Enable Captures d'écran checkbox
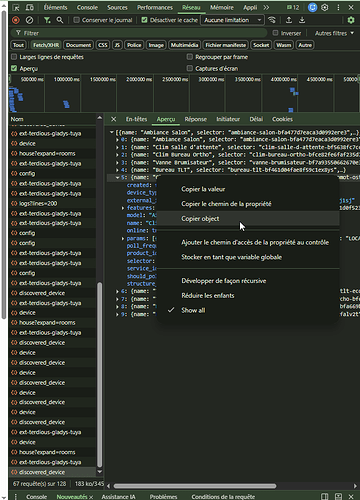360x500 pixels. click(x=190, y=68)
